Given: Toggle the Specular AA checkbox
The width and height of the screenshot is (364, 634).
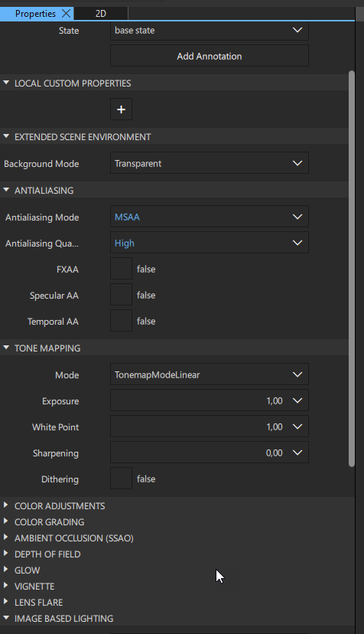Looking at the screenshot, I should pos(121,295).
